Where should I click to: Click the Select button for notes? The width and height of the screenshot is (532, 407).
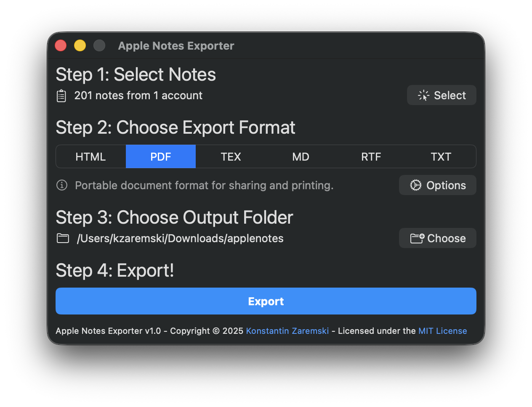click(442, 95)
